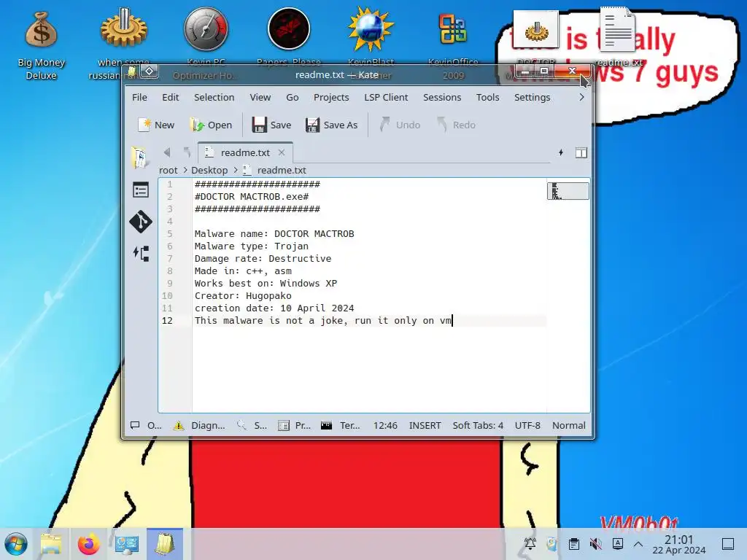Select the readme.txt document tab
747x560 pixels.
(x=245, y=152)
